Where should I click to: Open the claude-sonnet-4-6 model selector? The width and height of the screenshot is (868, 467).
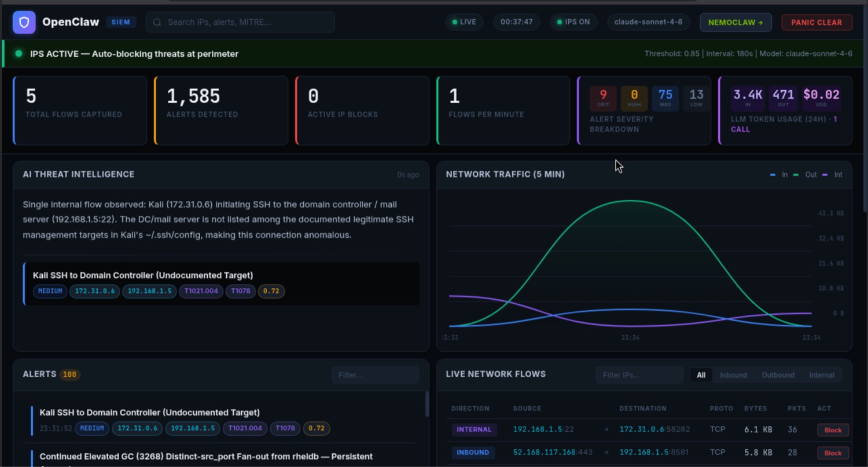point(648,22)
